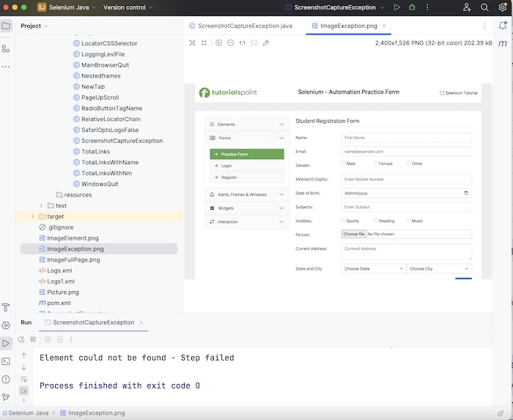Click the Debug bug icon in toolbar
The width and height of the screenshot is (513, 420).
point(412,7)
